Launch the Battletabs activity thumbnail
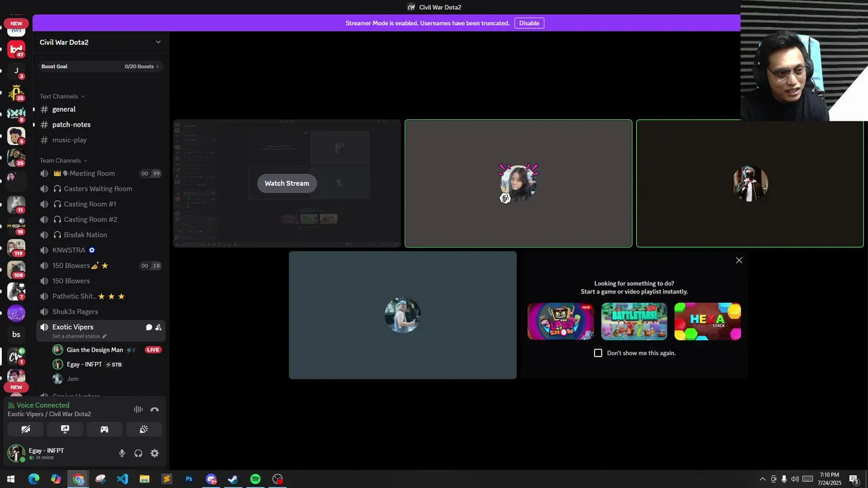The width and height of the screenshot is (868, 488). (x=634, y=321)
